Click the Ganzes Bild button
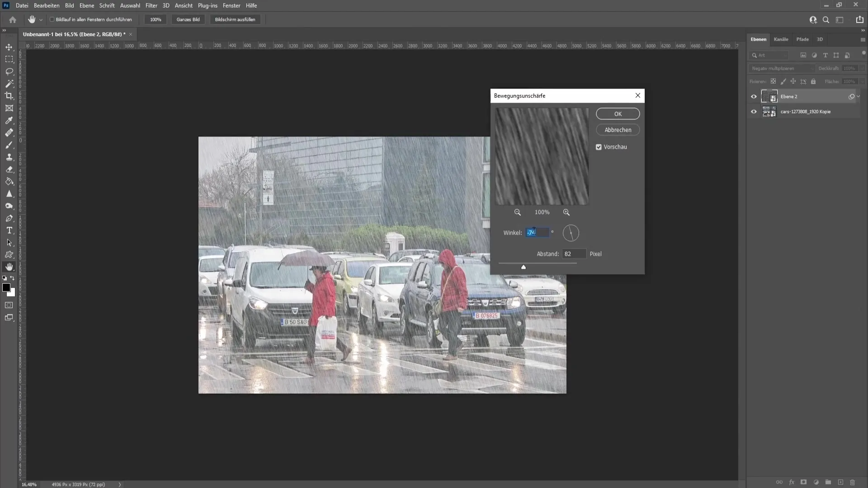Screen dimensions: 868x488 coord(188,19)
